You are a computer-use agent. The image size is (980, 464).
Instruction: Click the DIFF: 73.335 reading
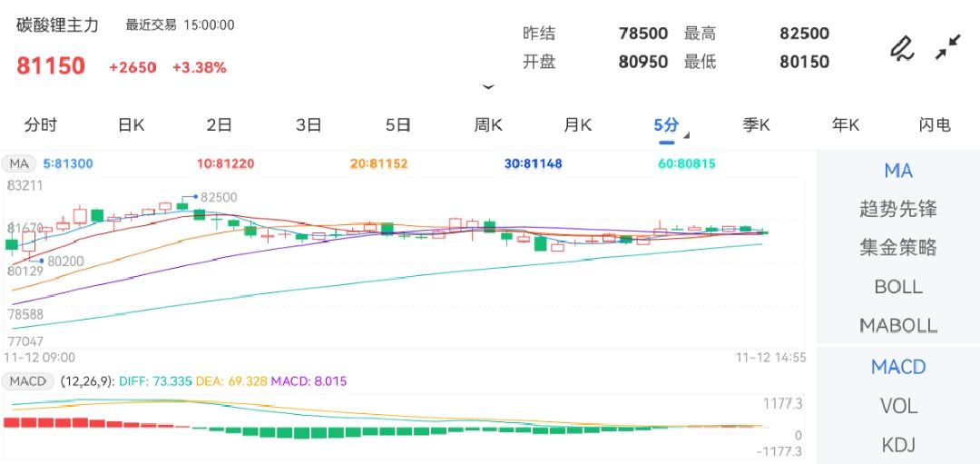(155, 380)
